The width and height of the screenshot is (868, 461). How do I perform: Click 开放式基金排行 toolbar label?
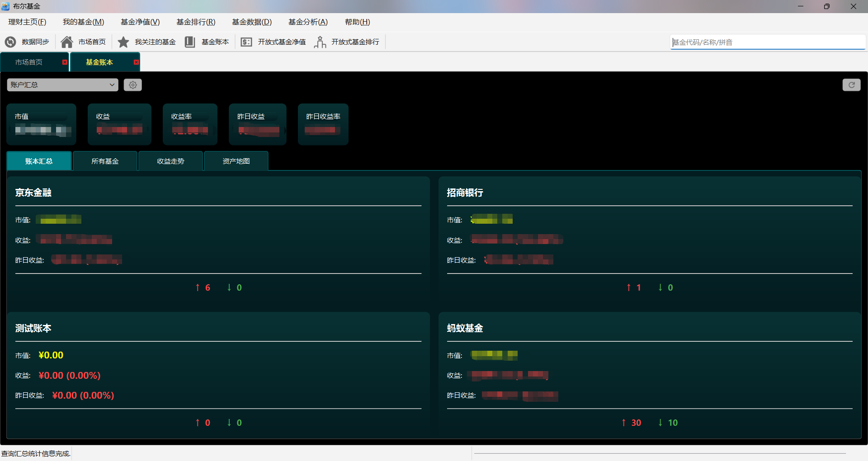355,42
